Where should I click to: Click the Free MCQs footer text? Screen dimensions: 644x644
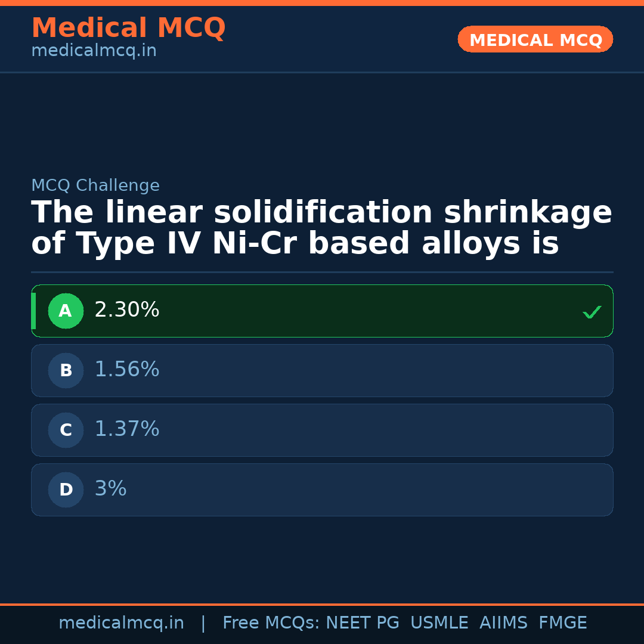271,623
